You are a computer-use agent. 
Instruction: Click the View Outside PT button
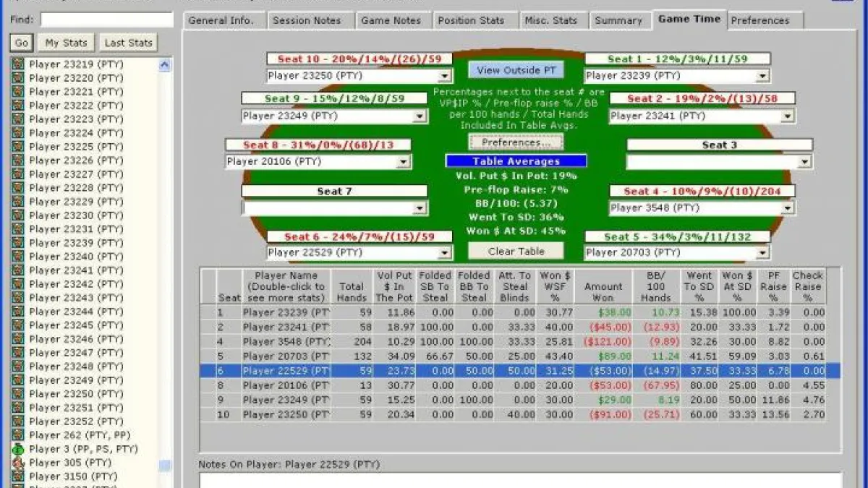516,69
